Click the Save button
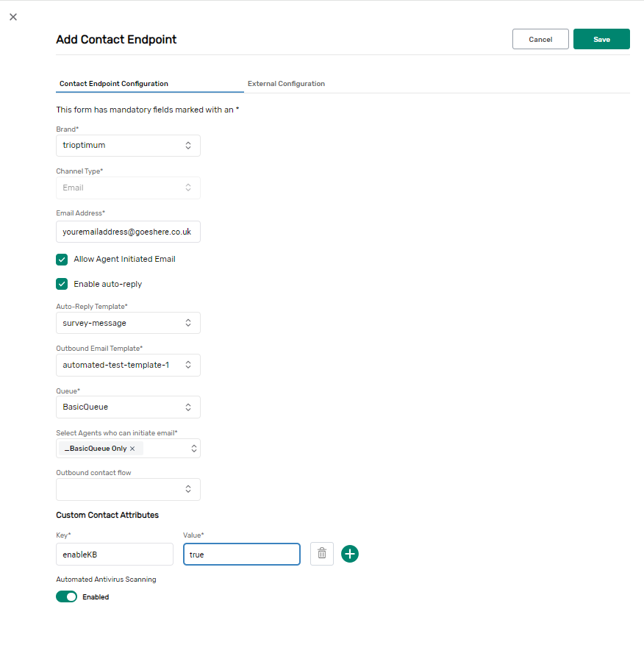 pos(601,39)
